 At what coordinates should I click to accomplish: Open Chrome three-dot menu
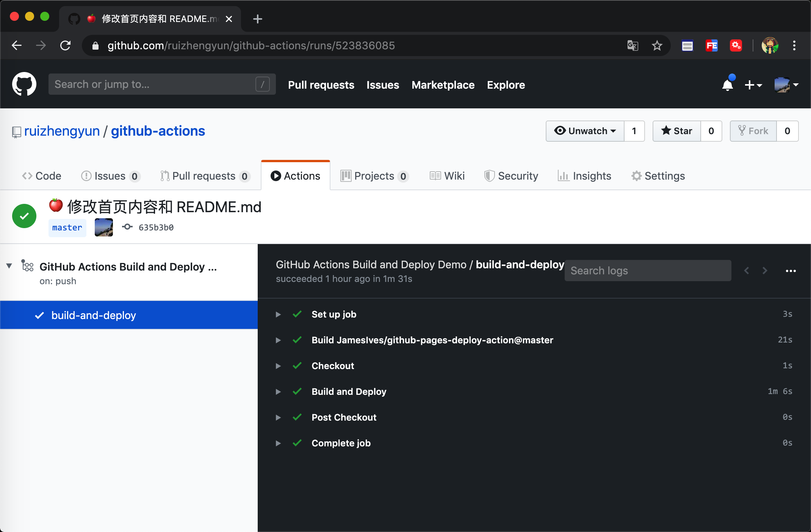(794, 45)
